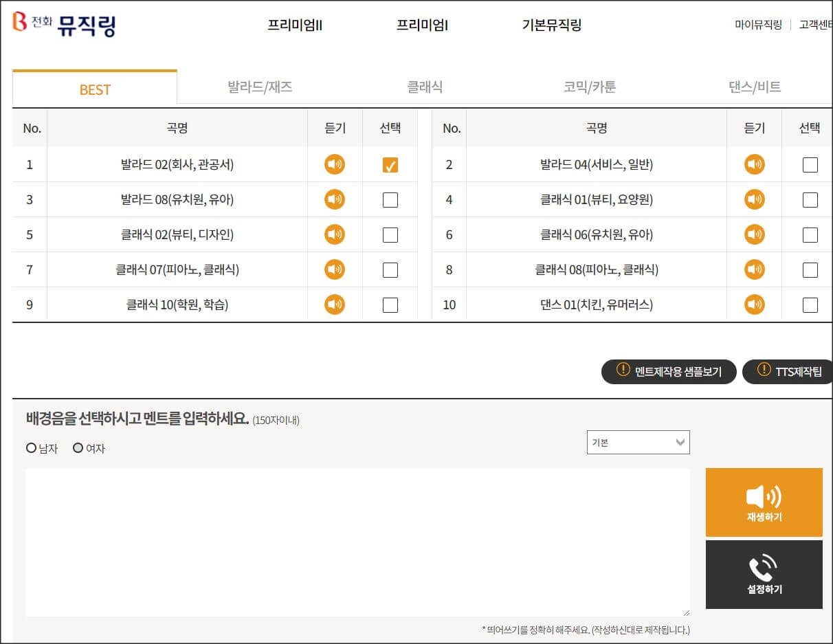The width and height of the screenshot is (833, 644).
Task: Listen to 발라드 08 (유치원, 유아) sample
Action: 334,199
